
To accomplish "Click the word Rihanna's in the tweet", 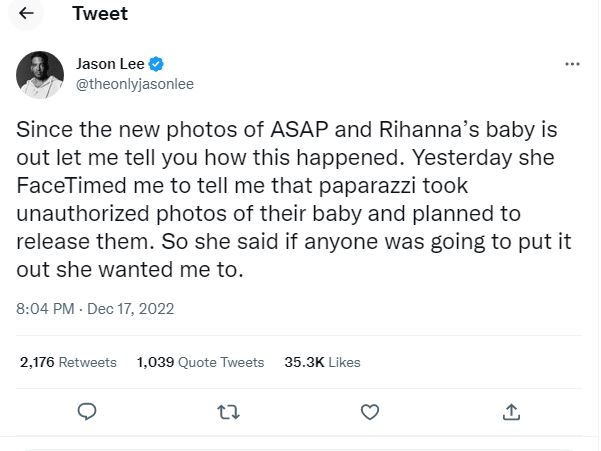I will [385, 131].
